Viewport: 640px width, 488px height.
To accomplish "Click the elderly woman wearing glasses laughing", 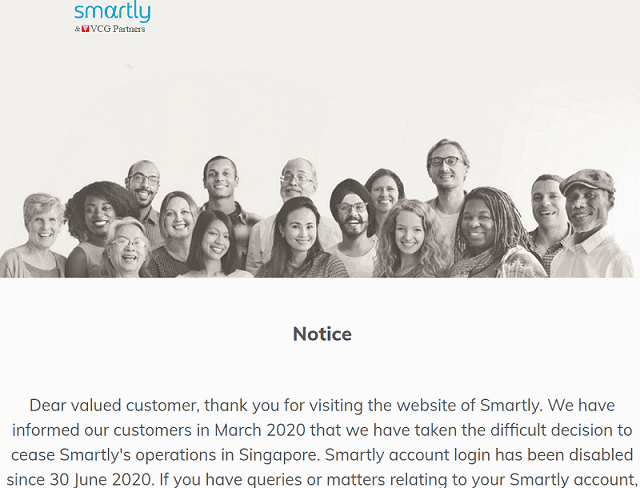I will click(127, 247).
